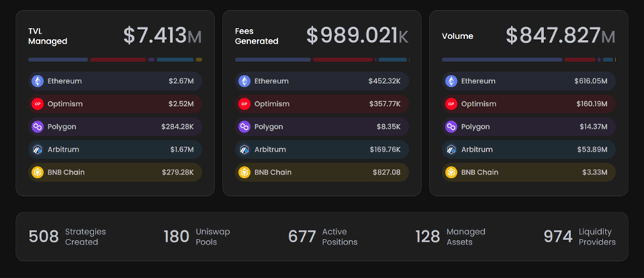Select the $53.89M Arbitrum volume value
The image size is (644, 278).
click(x=593, y=150)
